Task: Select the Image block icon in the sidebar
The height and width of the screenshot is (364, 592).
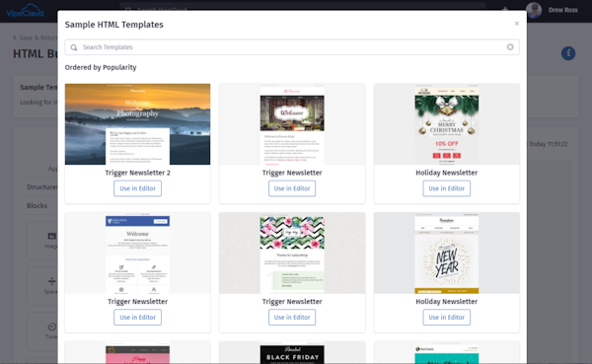Action: 52,237
